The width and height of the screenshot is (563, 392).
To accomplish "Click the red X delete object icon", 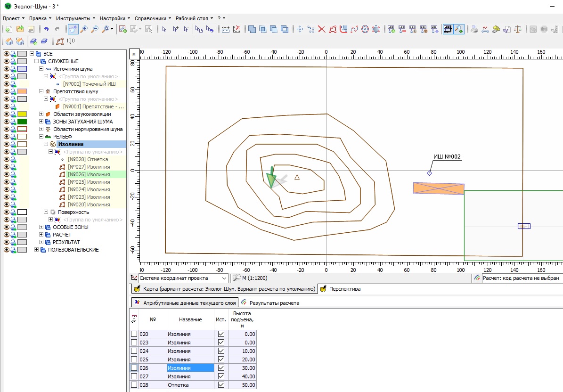I will 322,29.
